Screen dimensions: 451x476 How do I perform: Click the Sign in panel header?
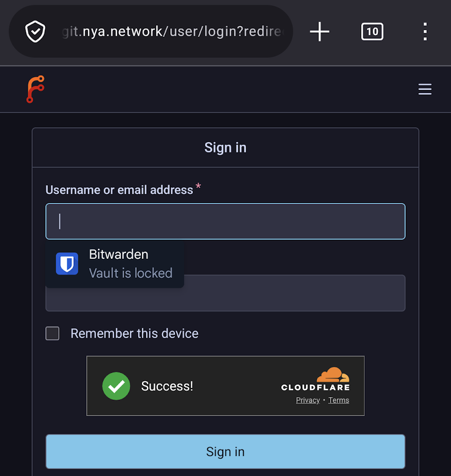(225, 148)
